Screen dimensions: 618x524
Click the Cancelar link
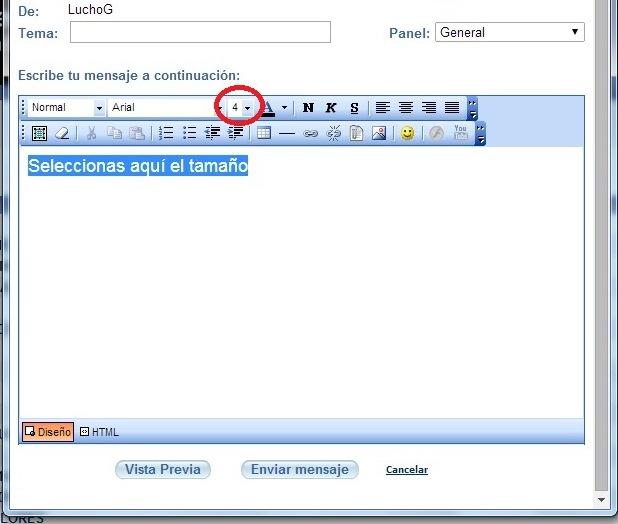[x=406, y=470]
